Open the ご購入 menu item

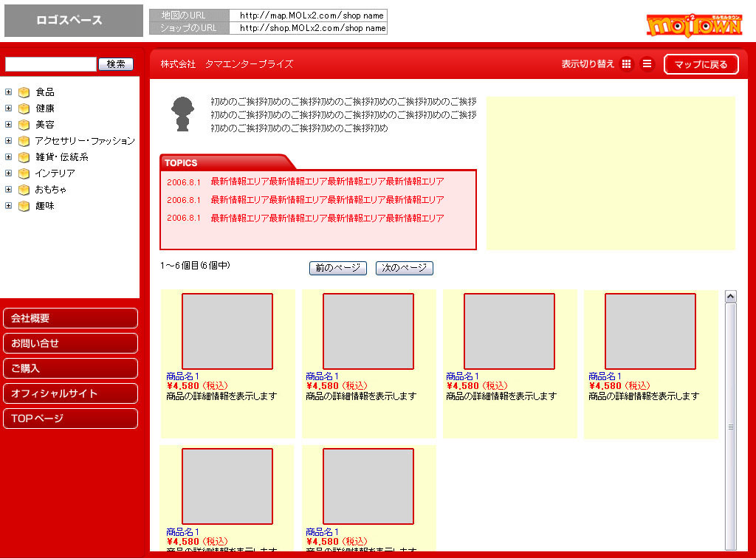(x=70, y=368)
